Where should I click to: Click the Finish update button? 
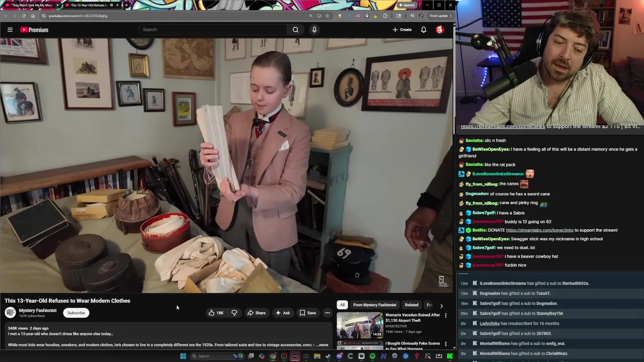point(438,16)
